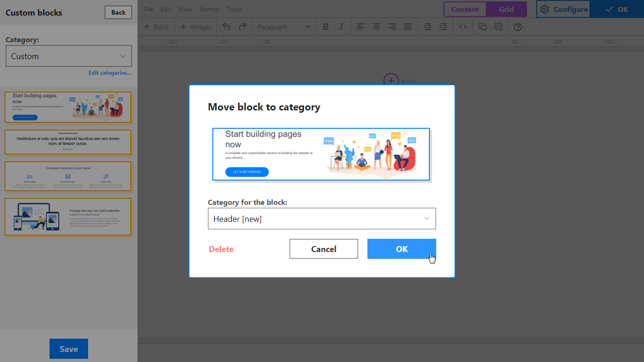644x362 pixels.
Task: Select 'Change the way you build websites' thumbnail
Action: click(x=68, y=217)
